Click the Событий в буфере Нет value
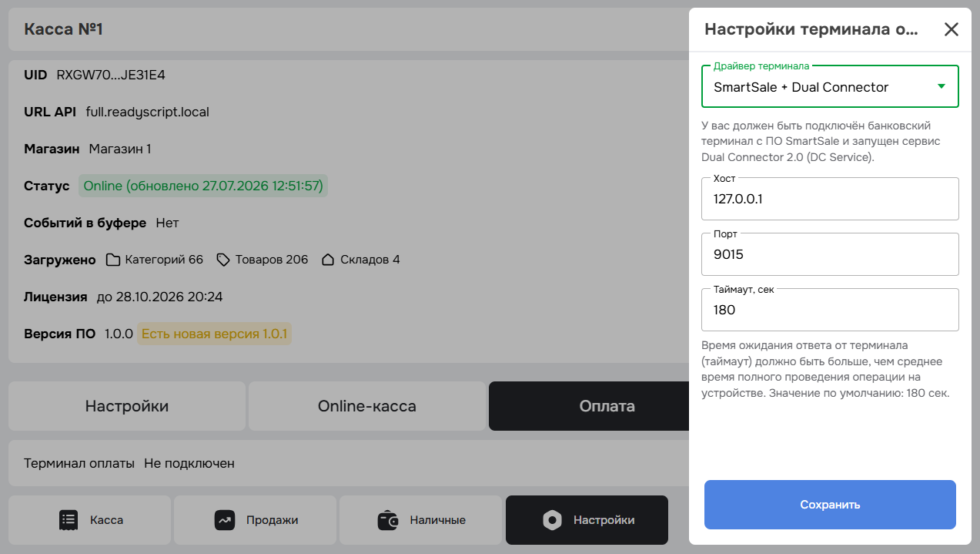The image size is (980, 554). (167, 223)
